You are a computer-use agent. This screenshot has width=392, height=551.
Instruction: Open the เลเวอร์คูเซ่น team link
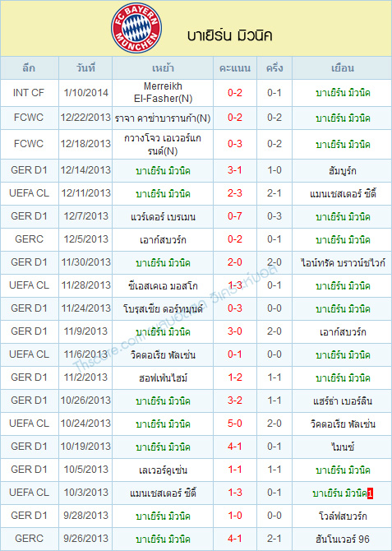point(163,470)
